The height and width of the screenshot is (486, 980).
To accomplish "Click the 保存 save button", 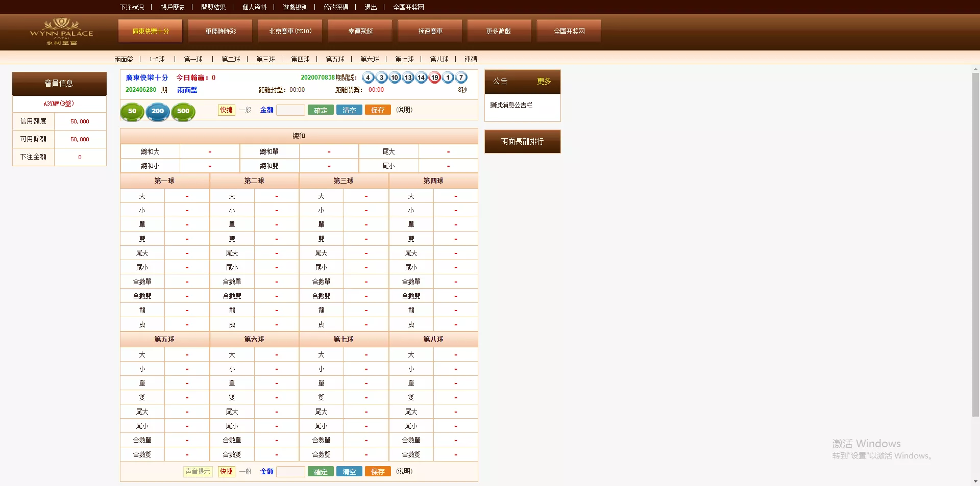I will pos(378,110).
